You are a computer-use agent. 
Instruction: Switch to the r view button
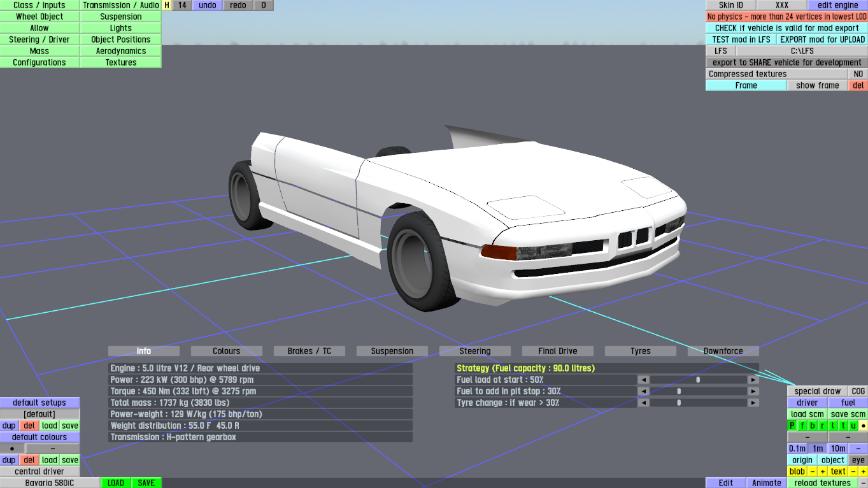coord(823,426)
